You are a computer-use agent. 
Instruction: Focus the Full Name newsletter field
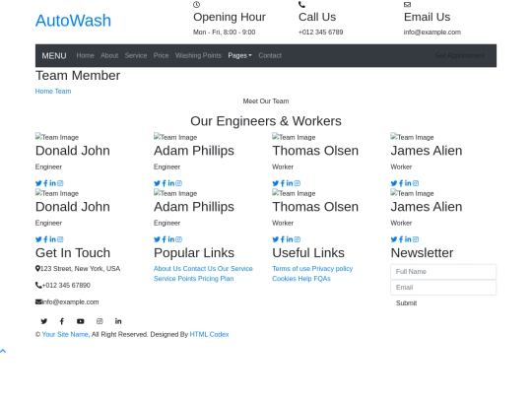[443, 272]
